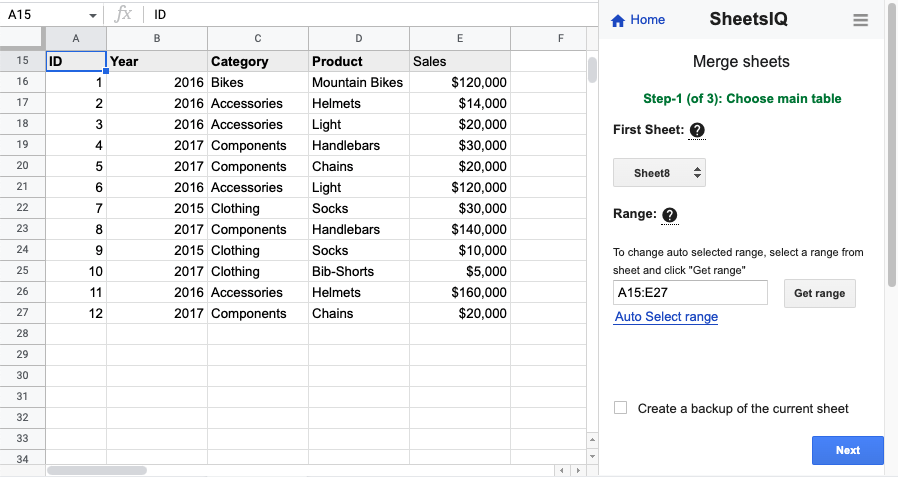
Task: Click the cell with ID 12
Action: click(76, 313)
